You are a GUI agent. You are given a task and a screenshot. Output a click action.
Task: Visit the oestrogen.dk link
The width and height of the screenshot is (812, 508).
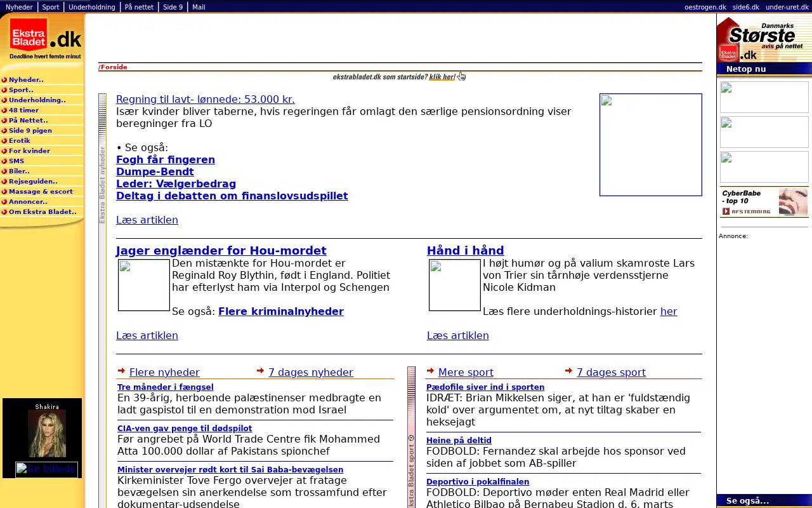705,7
